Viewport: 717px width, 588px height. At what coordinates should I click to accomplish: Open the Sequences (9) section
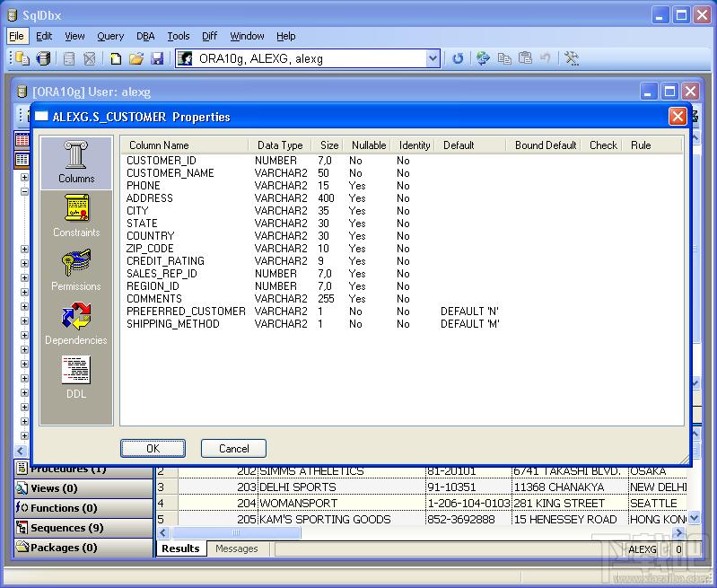[83, 528]
